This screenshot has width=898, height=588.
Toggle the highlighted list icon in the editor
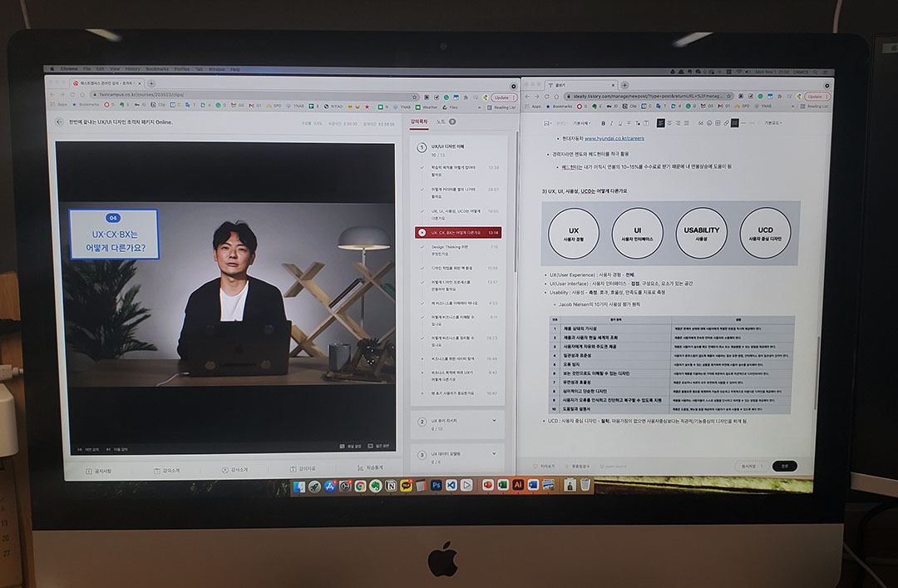[735, 122]
